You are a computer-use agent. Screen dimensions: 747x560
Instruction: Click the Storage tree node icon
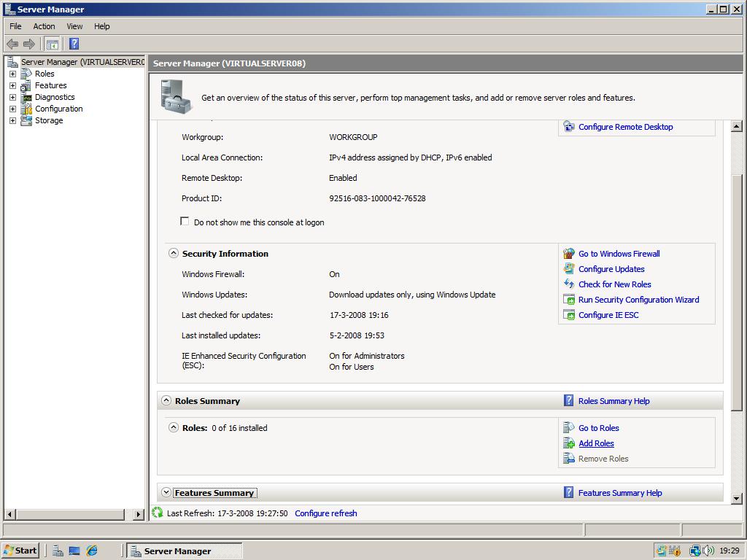(26, 120)
